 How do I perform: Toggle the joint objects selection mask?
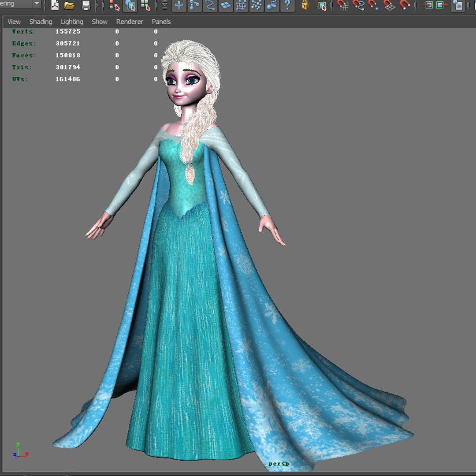point(195,5)
